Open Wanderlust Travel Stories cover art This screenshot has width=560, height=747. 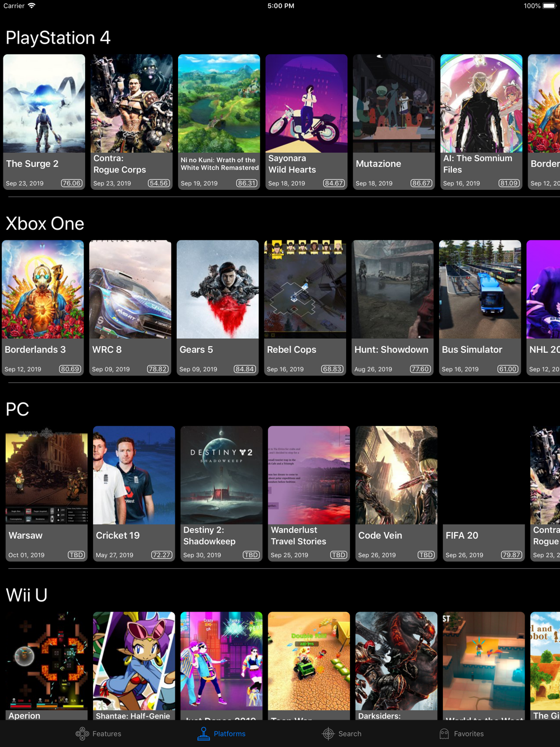tap(309, 475)
